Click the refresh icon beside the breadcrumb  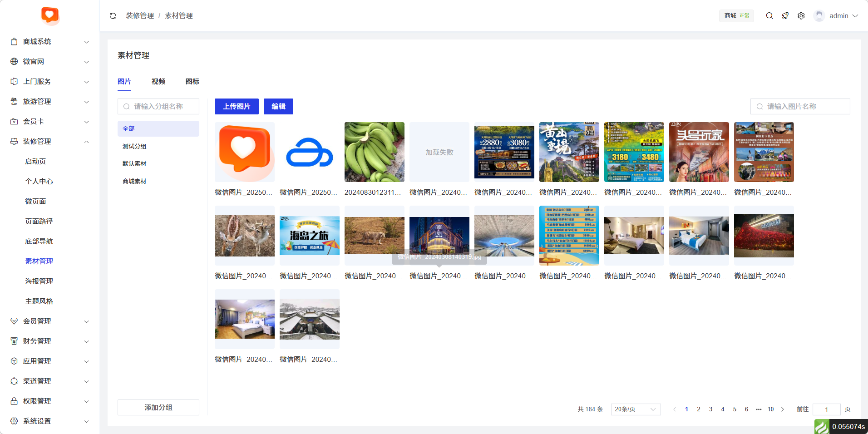(x=113, y=16)
